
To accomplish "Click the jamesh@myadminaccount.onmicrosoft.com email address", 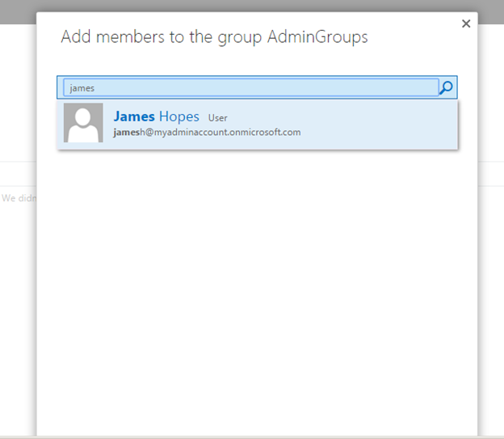I will coord(207,133).
